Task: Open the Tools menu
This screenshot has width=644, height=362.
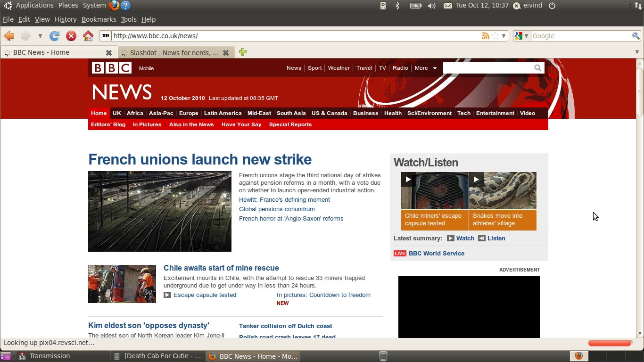Action: tap(129, 19)
